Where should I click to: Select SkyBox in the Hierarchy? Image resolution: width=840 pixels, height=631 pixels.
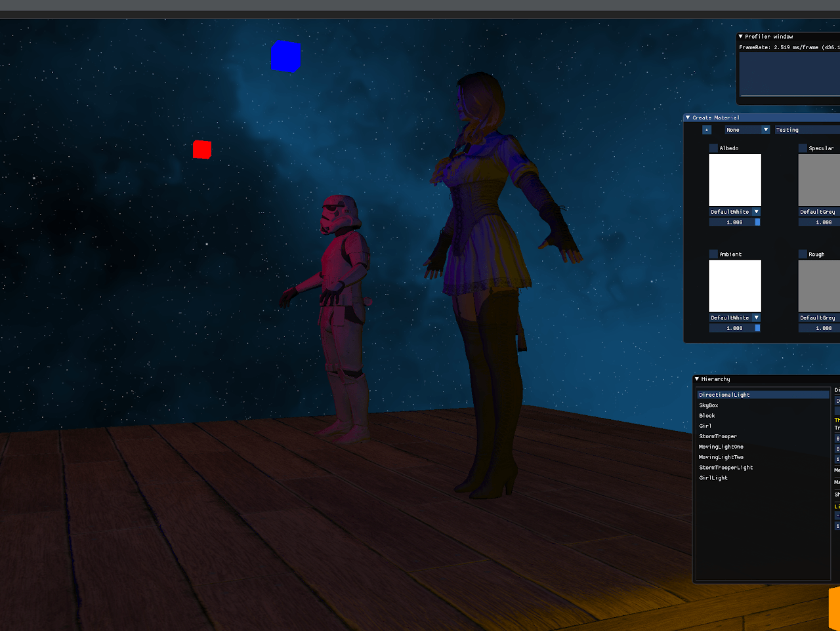(707, 405)
